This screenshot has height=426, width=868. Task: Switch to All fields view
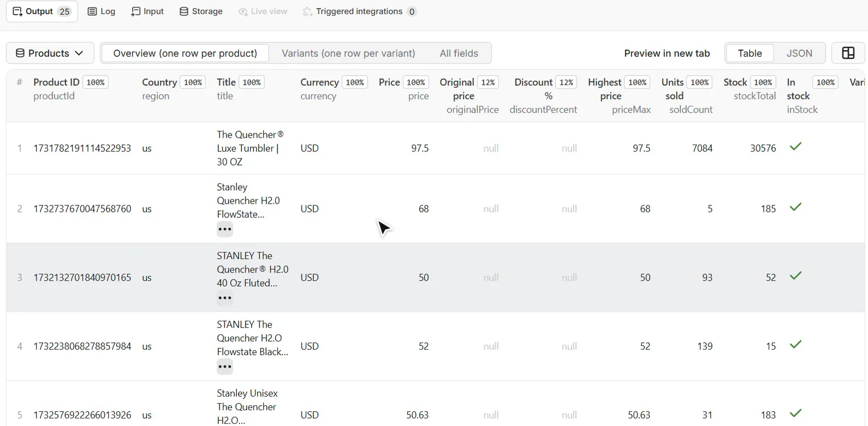[x=459, y=53]
